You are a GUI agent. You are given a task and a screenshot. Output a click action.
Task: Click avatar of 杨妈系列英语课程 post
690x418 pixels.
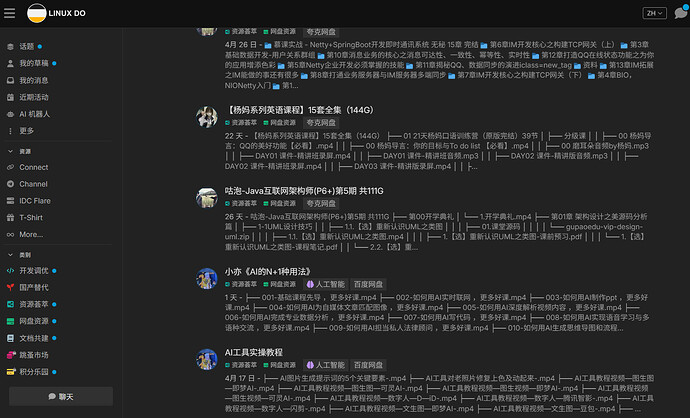(x=207, y=117)
